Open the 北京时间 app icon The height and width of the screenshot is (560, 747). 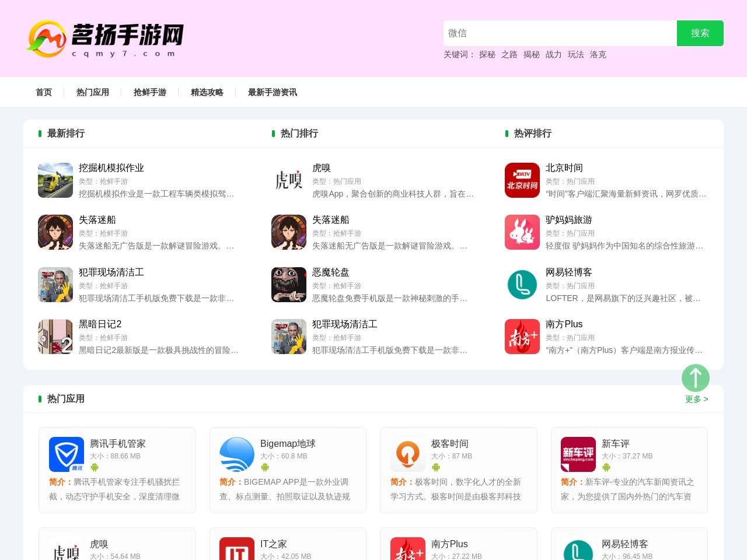tap(522, 180)
